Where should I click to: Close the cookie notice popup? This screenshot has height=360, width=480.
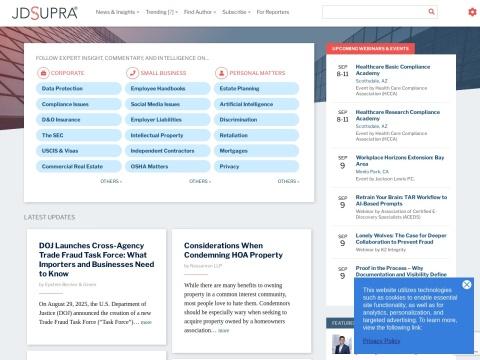pos(467,284)
